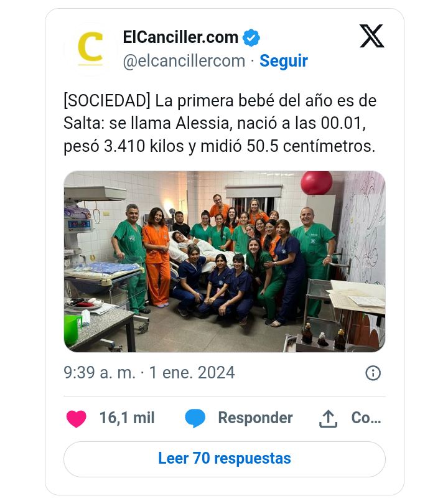
Task: Open the @elcancillercom handle
Action: 184,61
